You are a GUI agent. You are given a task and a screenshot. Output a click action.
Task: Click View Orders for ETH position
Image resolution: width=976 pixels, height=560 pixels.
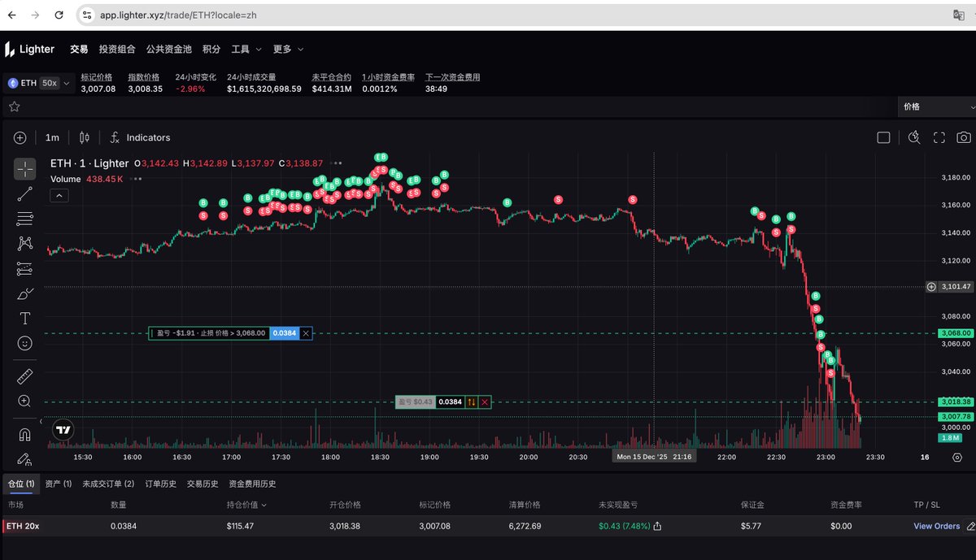coord(937,526)
